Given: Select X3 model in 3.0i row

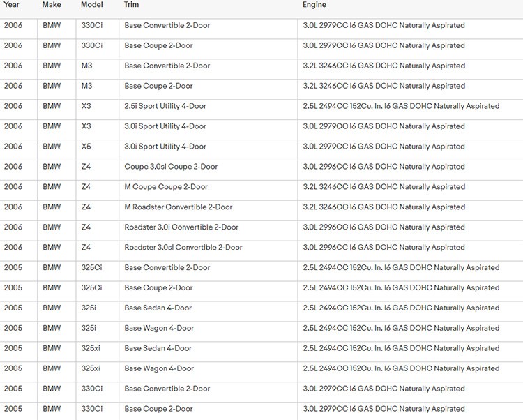Looking at the screenshot, I should click(86, 126).
